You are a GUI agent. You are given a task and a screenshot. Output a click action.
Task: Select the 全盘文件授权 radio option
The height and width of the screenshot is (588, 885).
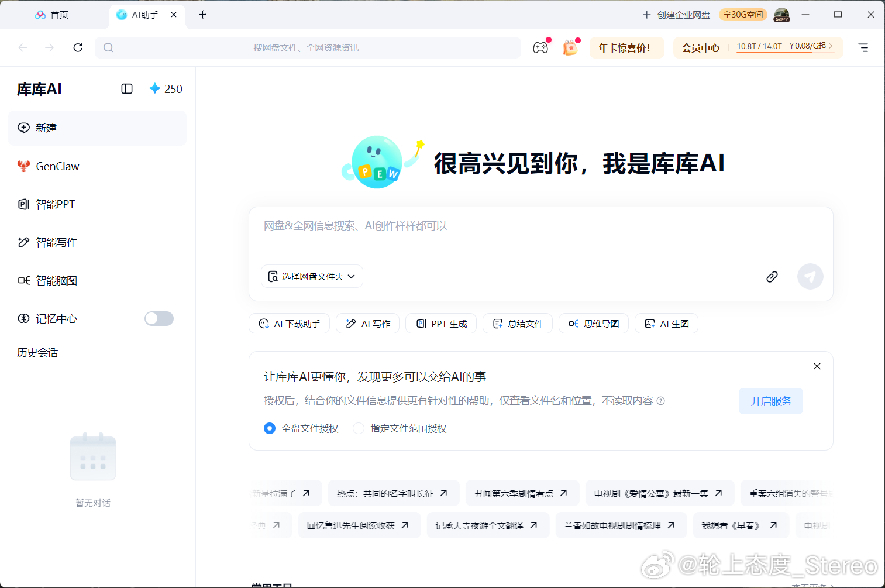click(x=270, y=428)
